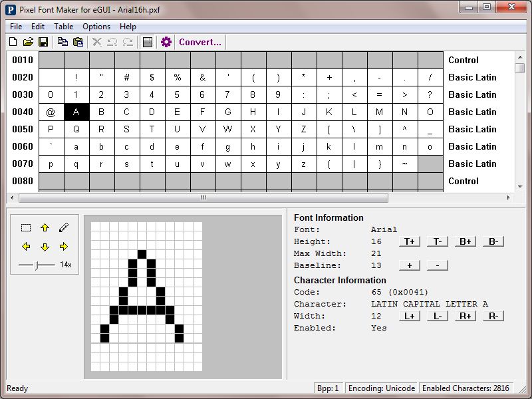Copy the current glyph
The image size is (532, 399).
pyautogui.click(x=63, y=42)
